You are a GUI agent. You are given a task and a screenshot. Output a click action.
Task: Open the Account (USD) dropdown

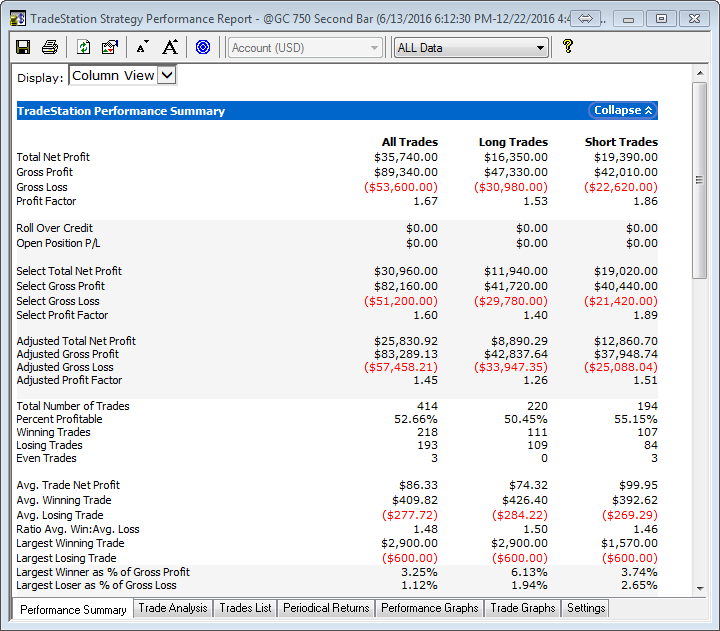[305, 47]
